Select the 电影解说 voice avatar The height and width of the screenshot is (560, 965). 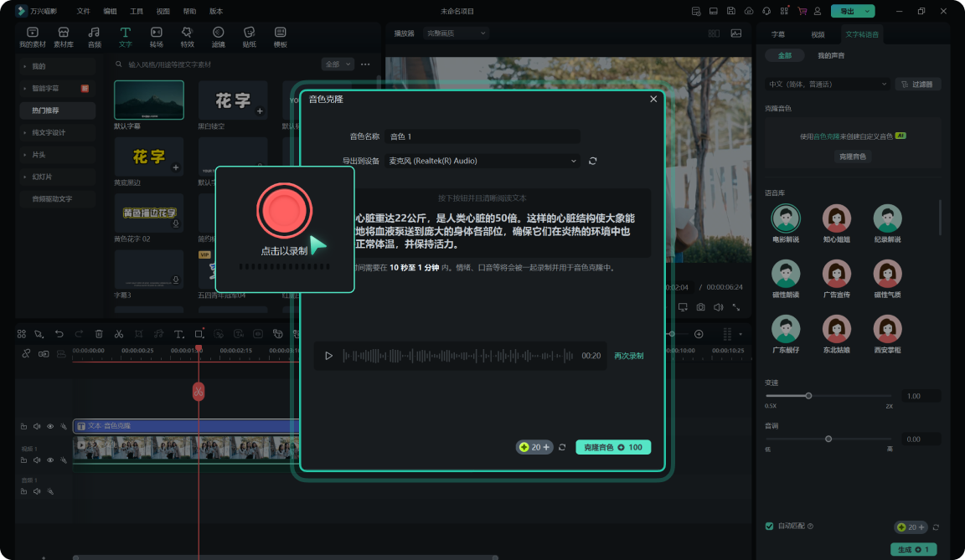[785, 218]
